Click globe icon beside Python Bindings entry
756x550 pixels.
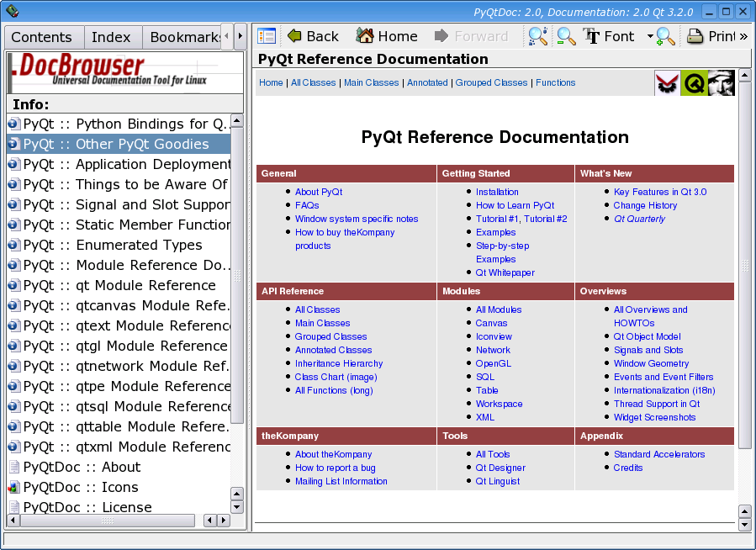(14, 124)
